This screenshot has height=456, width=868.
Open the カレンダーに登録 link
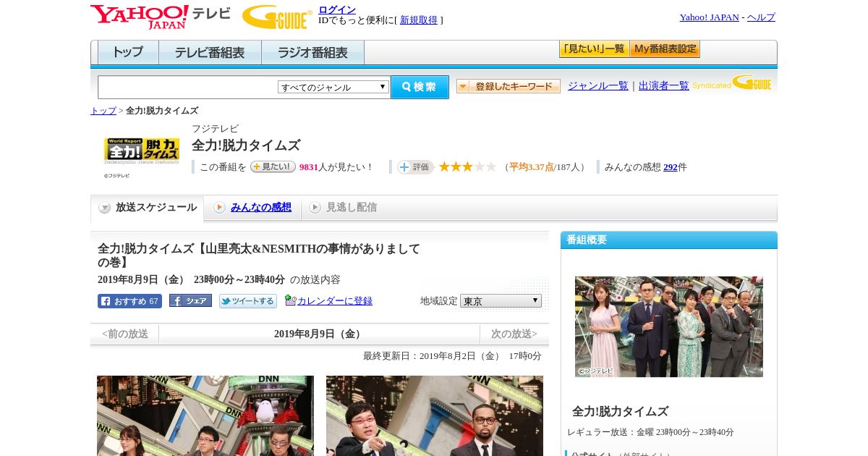click(335, 301)
